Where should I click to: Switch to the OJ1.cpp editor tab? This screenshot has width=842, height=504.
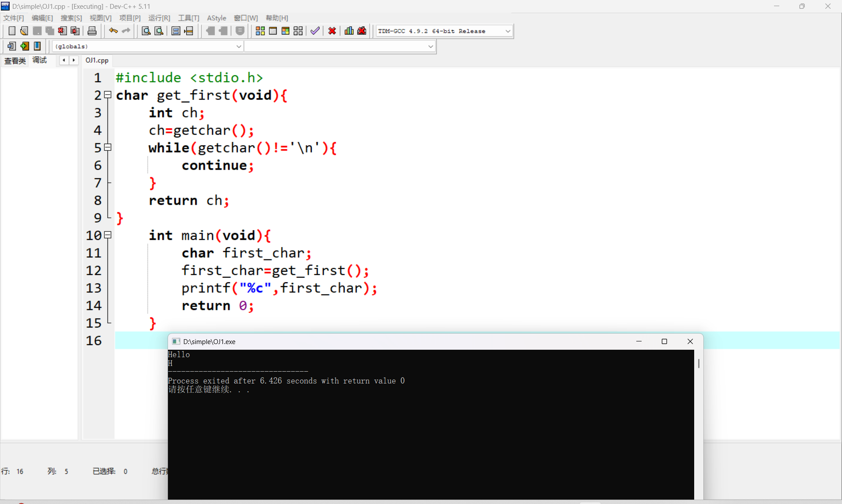point(97,60)
